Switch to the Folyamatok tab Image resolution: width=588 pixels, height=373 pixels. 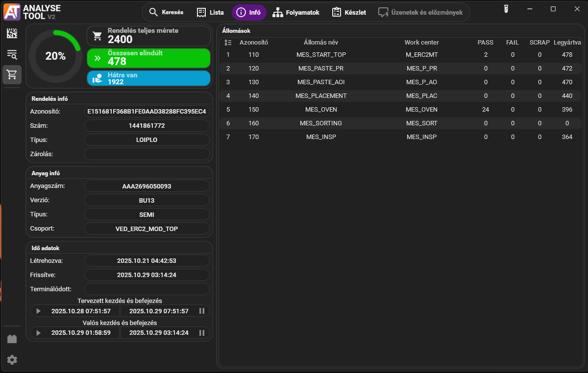click(295, 12)
